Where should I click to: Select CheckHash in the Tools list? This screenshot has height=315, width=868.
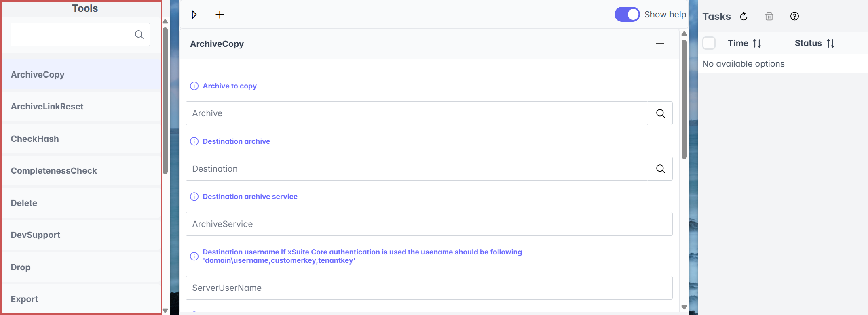coord(35,139)
